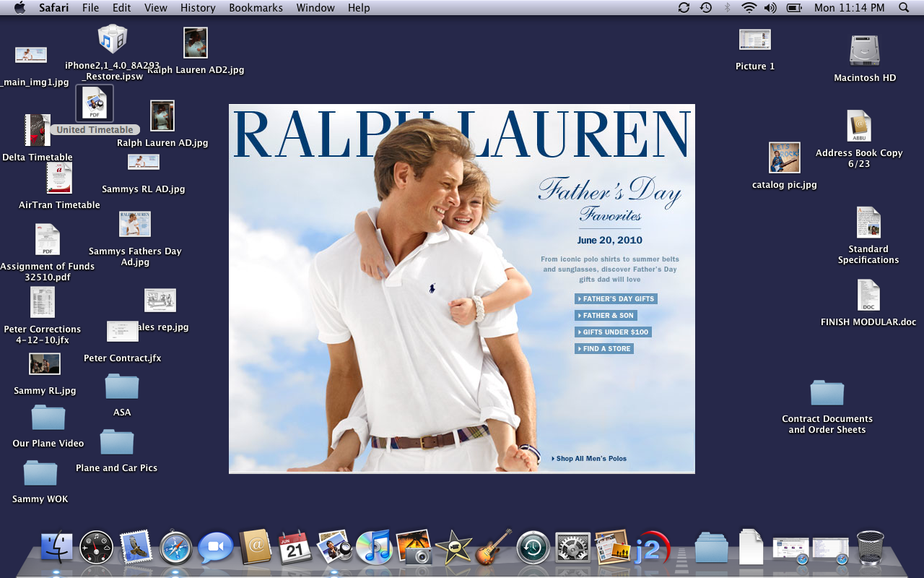Open the Window menu
Screen dimensions: 924x578
(x=316, y=8)
